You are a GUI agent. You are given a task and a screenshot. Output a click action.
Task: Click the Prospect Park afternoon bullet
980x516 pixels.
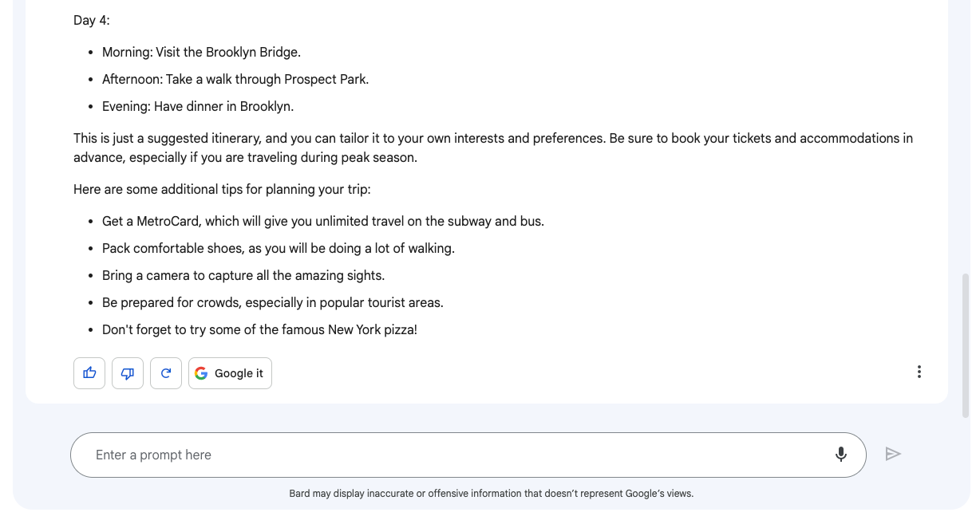tap(235, 79)
